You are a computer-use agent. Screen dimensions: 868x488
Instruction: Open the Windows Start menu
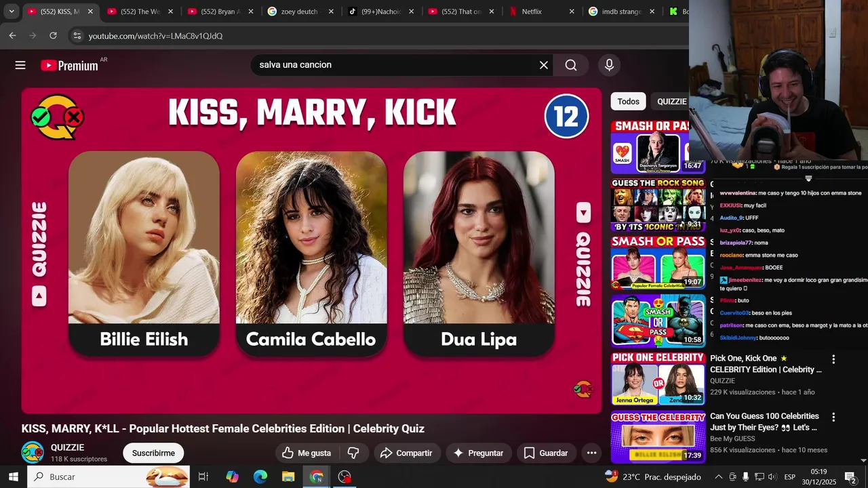[x=13, y=476]
